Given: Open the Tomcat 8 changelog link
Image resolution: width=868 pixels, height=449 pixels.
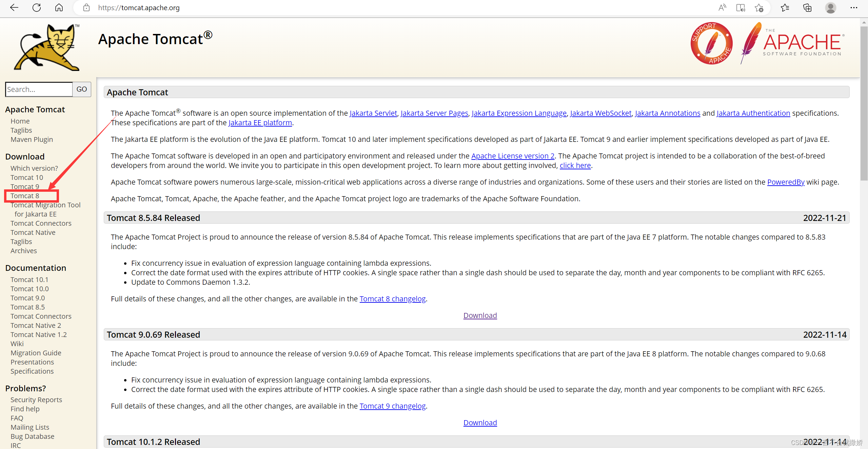Looking at the screenshot, I should pos(393,299).
